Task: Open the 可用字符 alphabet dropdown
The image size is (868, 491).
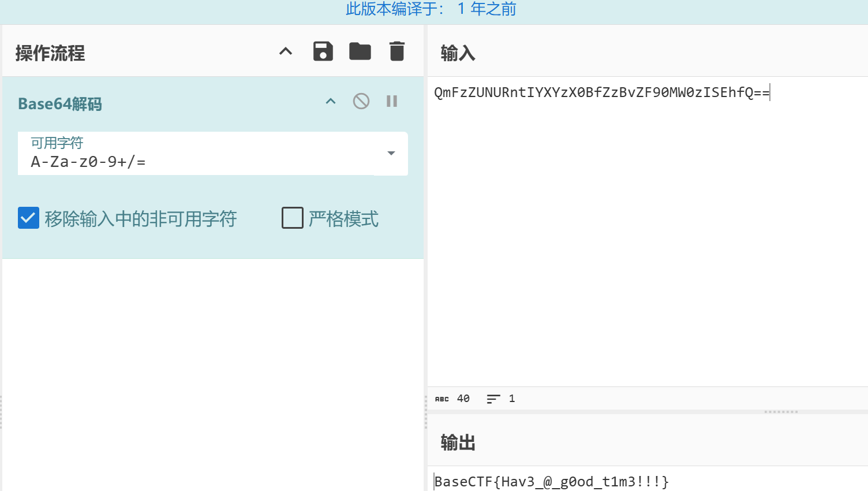Action: point(391,154)
